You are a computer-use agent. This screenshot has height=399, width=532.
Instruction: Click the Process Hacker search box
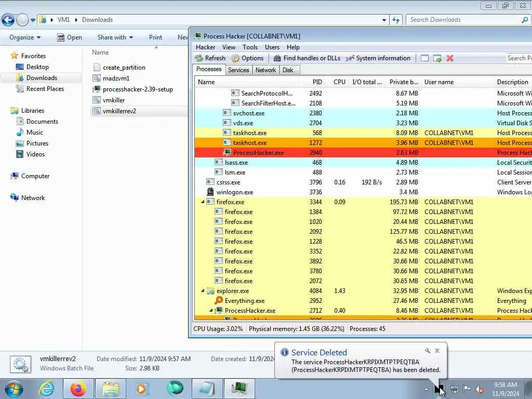(518, 58)
